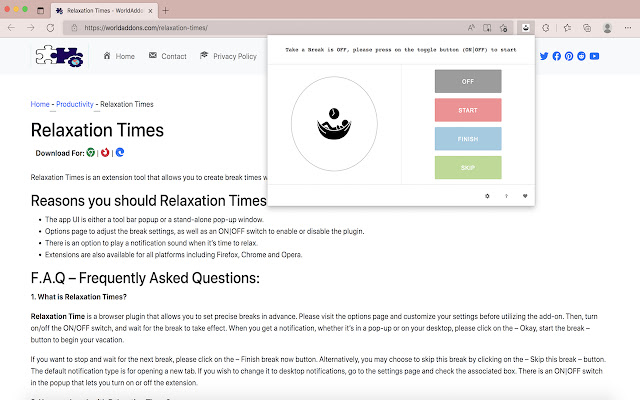This screenshot has height=400, width=640.
Task: Toggle the OFF switch in the popup
Action: (468, 81)
